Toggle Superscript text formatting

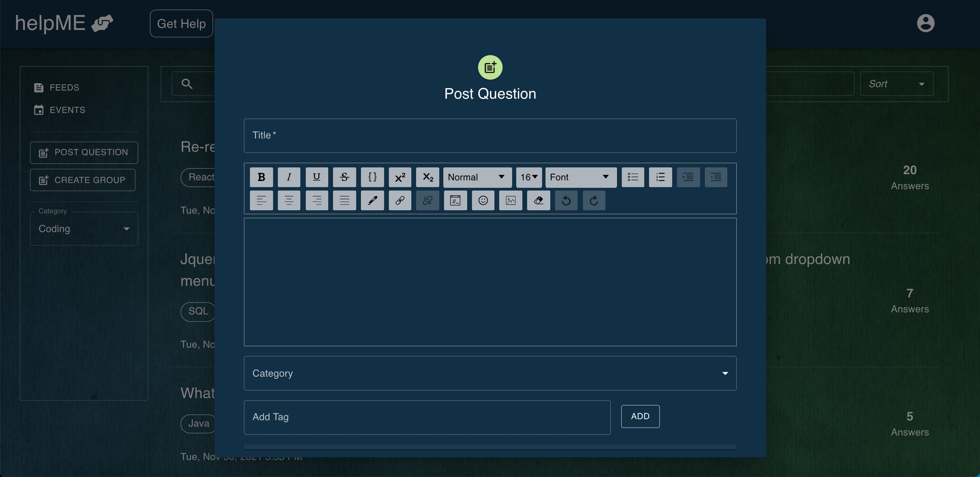click(400, 177)
